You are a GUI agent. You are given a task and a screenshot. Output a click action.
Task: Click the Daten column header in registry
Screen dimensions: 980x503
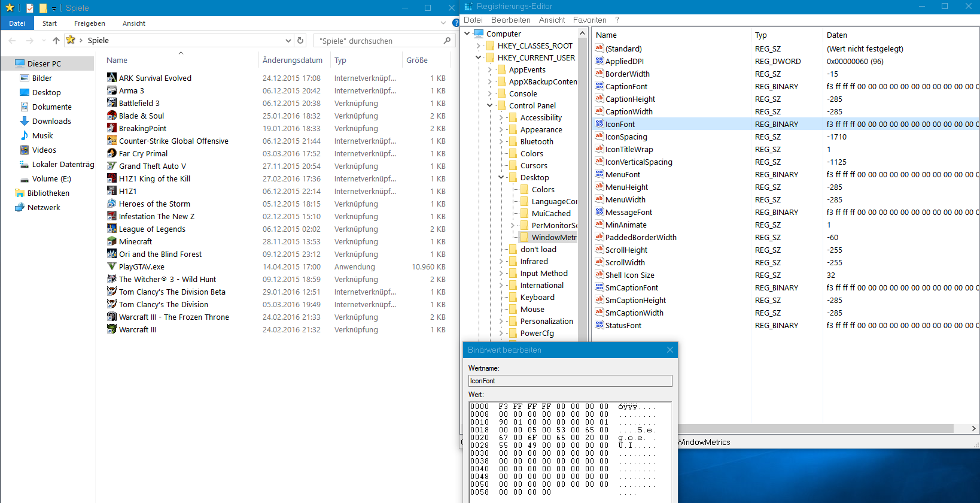coord(837,35)
